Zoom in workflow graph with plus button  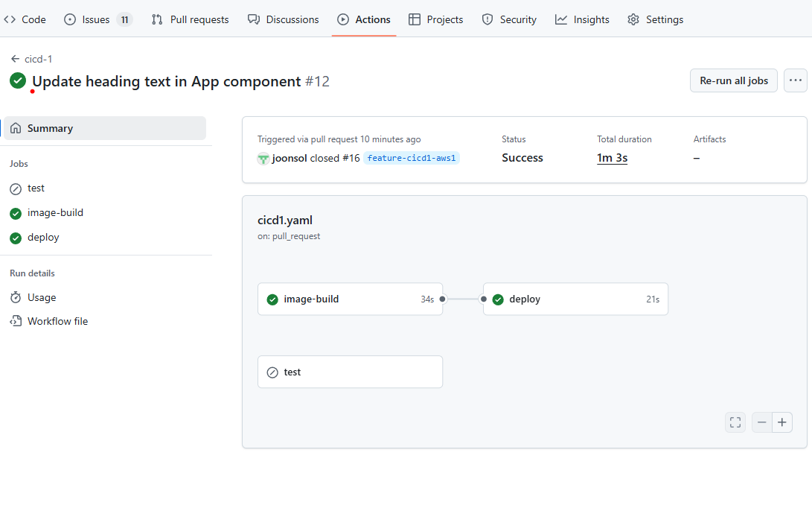click(782, 422)
